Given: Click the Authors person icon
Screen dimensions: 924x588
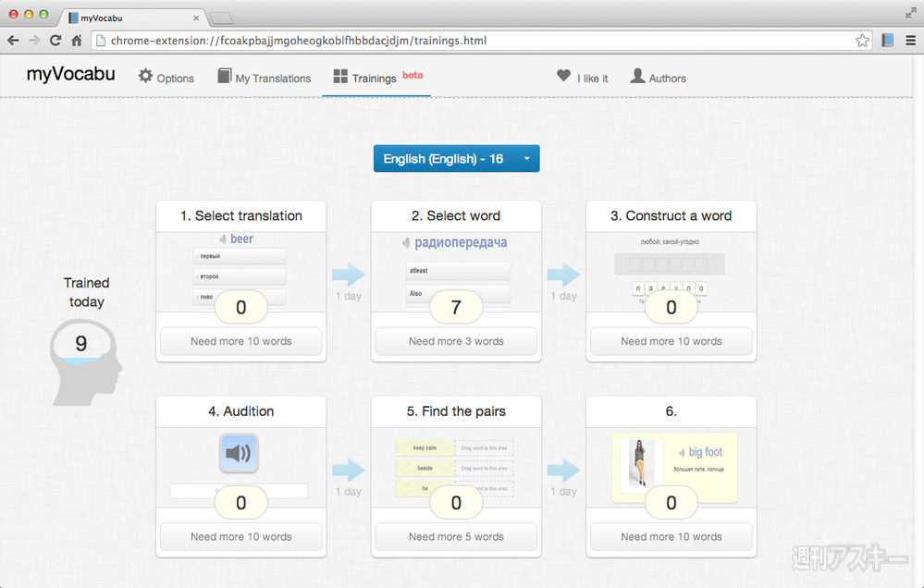Looking at the screenshot, I should (x=637, y=76).
